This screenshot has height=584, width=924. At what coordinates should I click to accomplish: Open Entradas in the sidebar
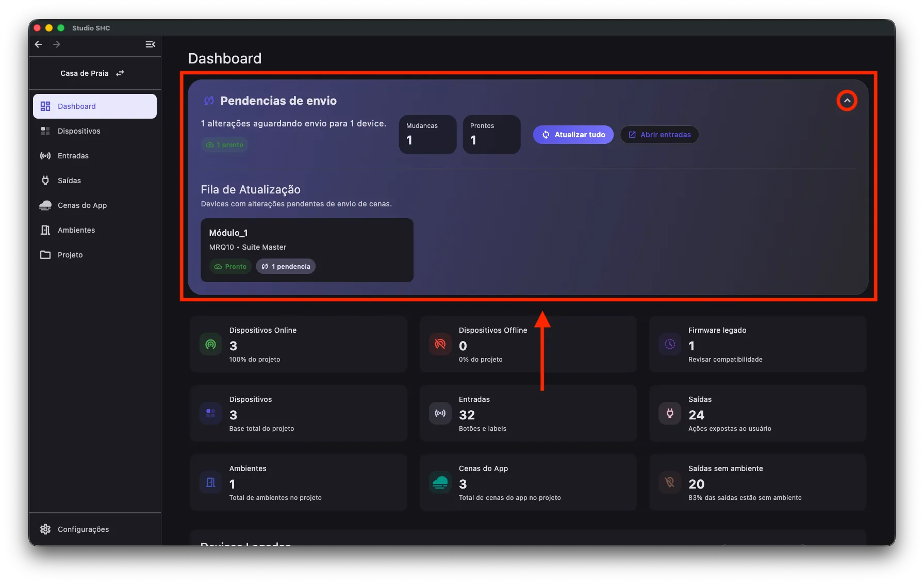point(95,156)
